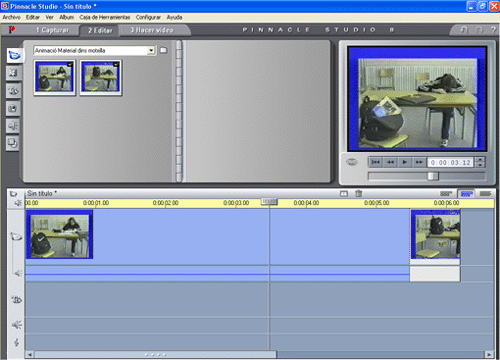Click the 0:00:02.00 ruler mark
This screenshot has width=500, height=360.
point(166,203)
